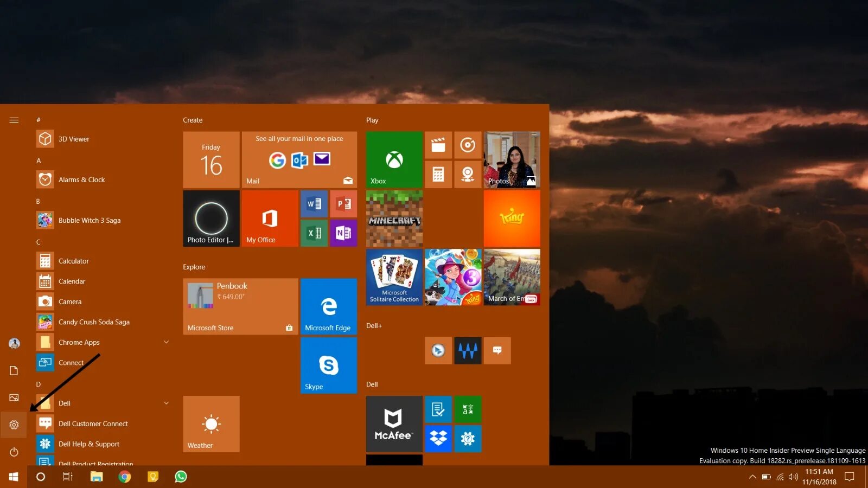This screenshot has height=488, width=868.
Task: Launch the Minecraft tile
Action: tap(394, 219)
